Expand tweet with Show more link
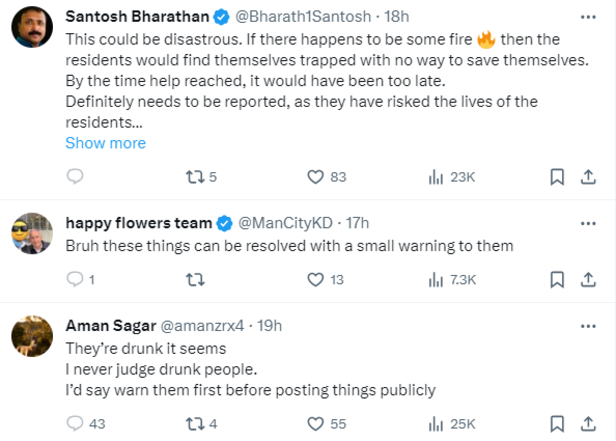The height and width of the screenshot is (441, 616). (105, 143)
